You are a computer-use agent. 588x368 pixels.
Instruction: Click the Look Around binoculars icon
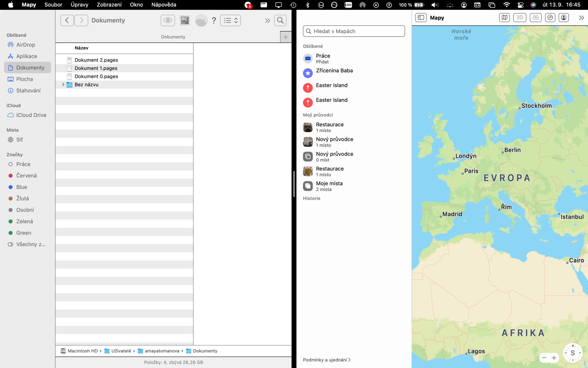(535, 18)
